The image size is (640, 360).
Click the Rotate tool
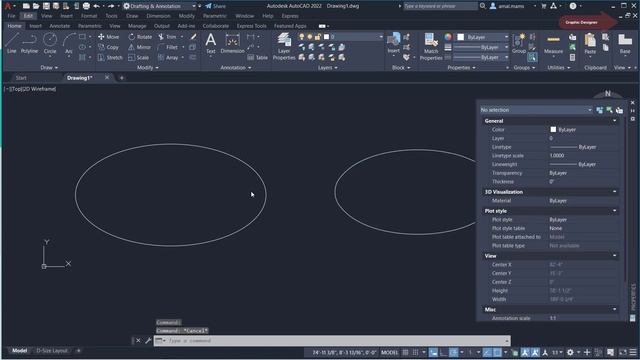click(140, 37)
